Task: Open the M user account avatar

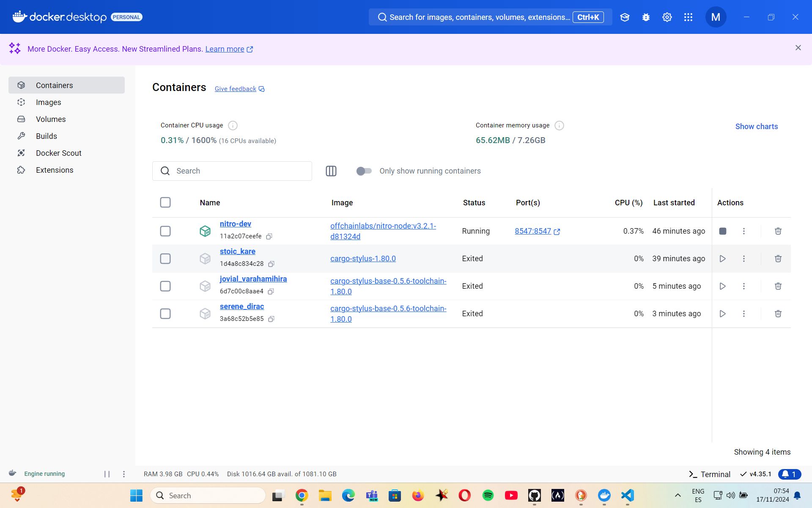Action: click(x=716, y=17)
